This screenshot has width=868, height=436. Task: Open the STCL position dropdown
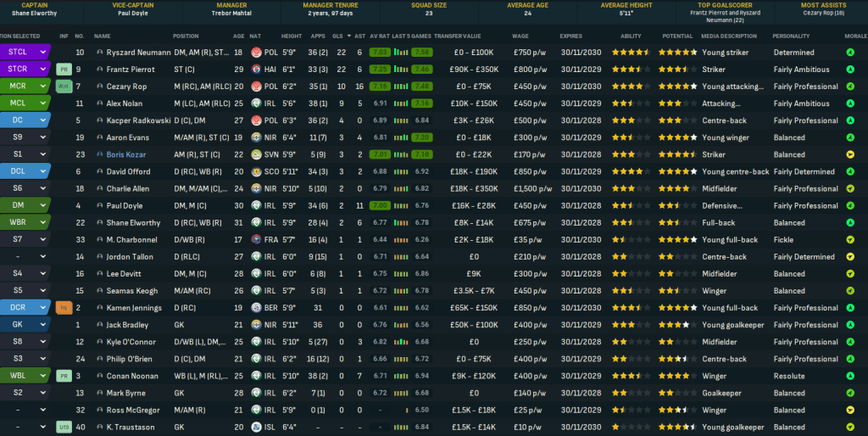tap(43, 53)
